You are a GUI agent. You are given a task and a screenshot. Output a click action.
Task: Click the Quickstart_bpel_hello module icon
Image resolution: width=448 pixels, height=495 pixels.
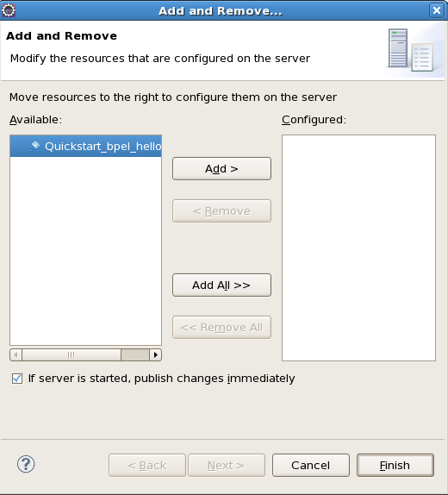click(35, 146)
